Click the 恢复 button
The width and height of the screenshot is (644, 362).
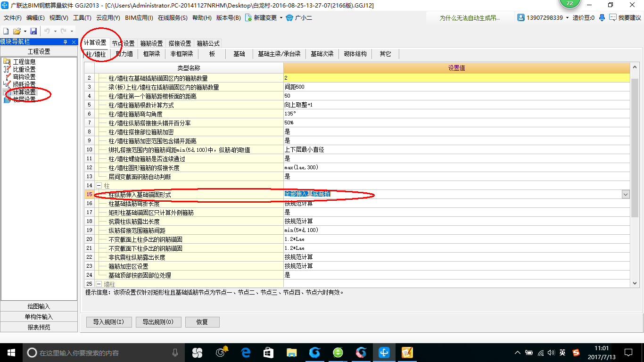(202, 322)
